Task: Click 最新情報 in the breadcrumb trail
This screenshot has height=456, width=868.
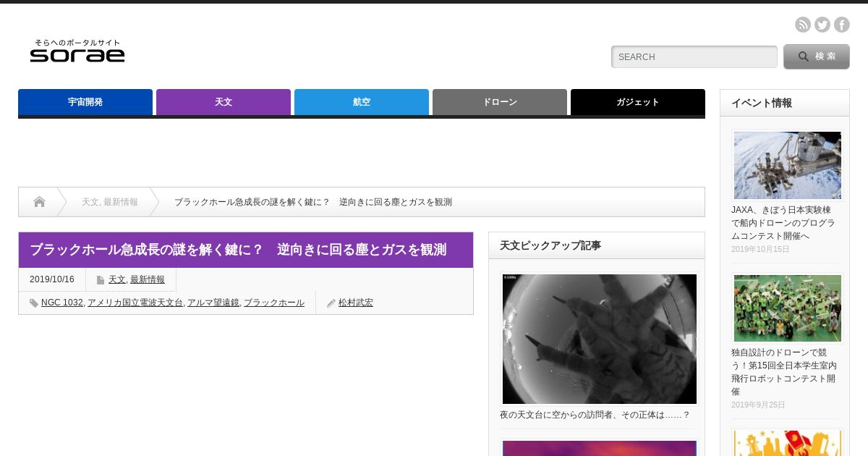Action: [x=121, y=202]
